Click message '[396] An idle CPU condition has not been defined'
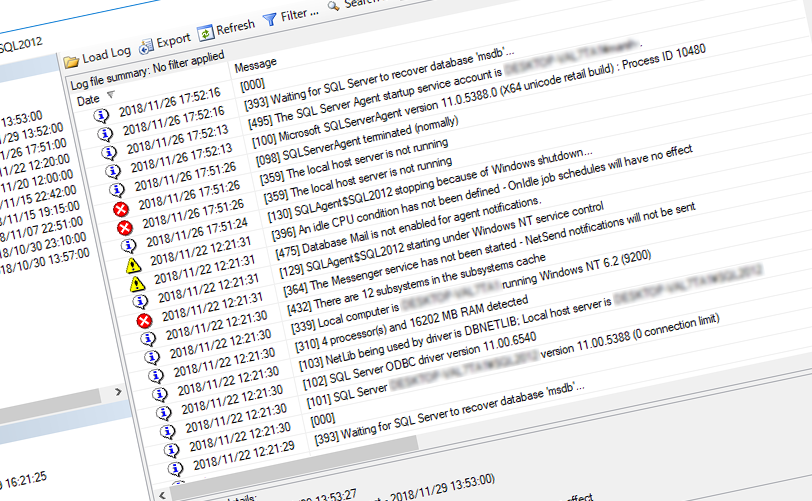 386,211
